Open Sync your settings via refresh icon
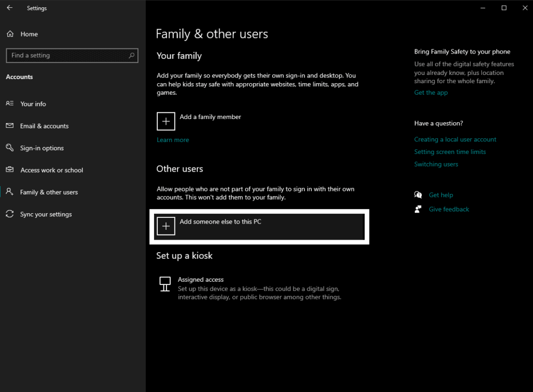Screen dimensions: 533x392 point(10,214)
